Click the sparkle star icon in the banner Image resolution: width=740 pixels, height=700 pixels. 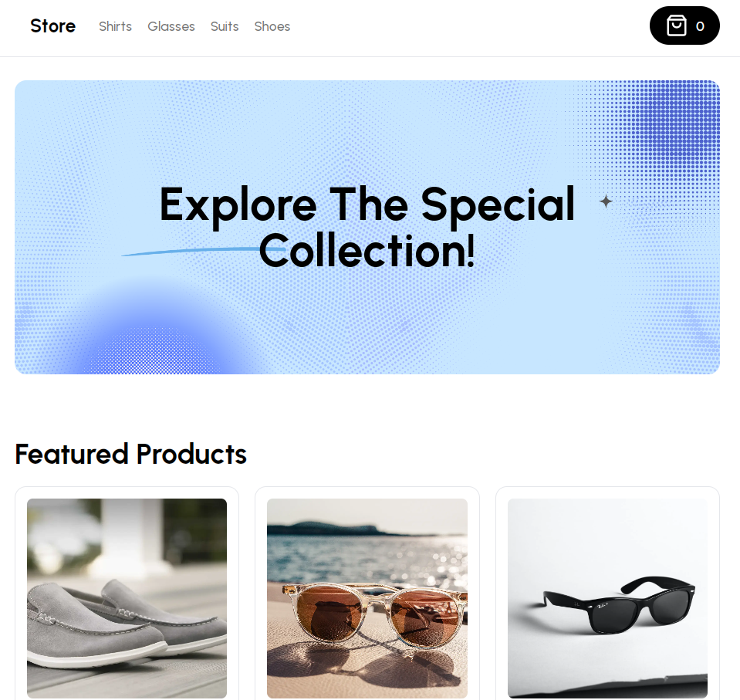(606, 201)
